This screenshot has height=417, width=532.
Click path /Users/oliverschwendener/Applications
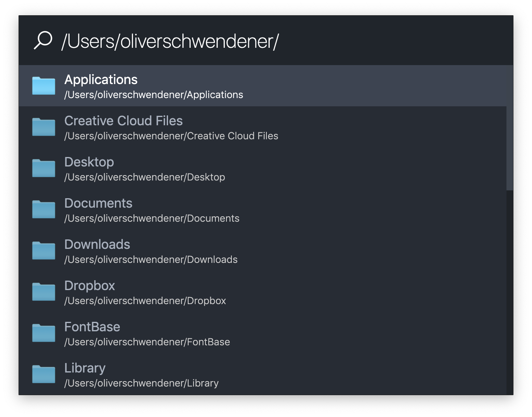tap(154, 95)
